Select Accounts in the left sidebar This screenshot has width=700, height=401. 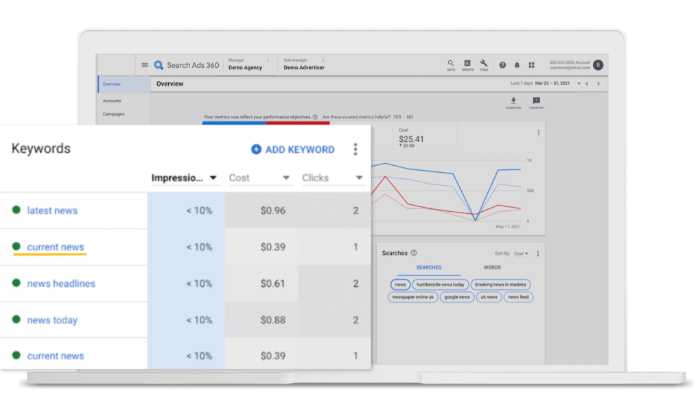[112, 101]
